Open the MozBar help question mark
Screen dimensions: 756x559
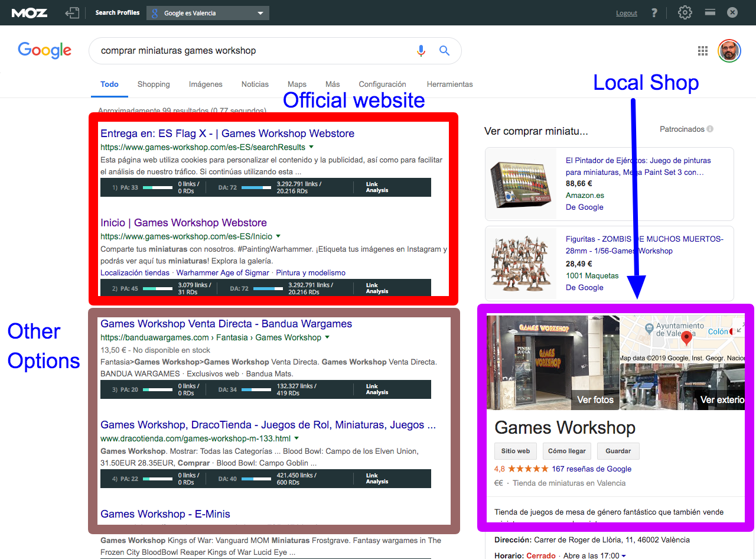click(654, 12)
